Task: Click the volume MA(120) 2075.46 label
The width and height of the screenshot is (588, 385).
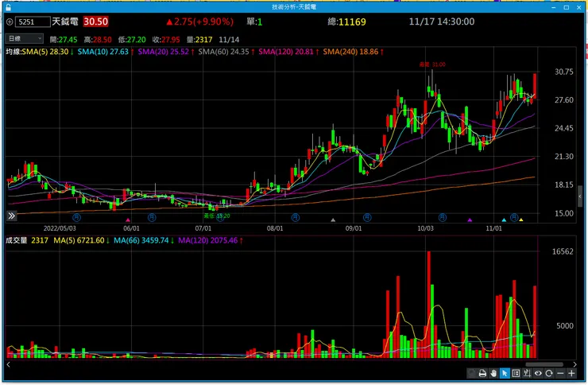Action: click(x=207, y=240)
